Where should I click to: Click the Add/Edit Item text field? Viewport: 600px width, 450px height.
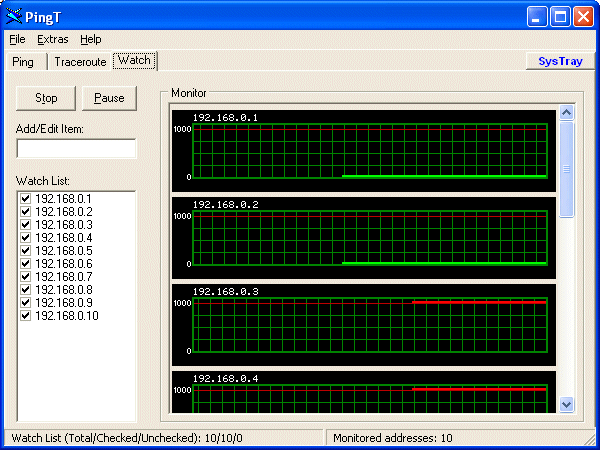click(76, 149)
